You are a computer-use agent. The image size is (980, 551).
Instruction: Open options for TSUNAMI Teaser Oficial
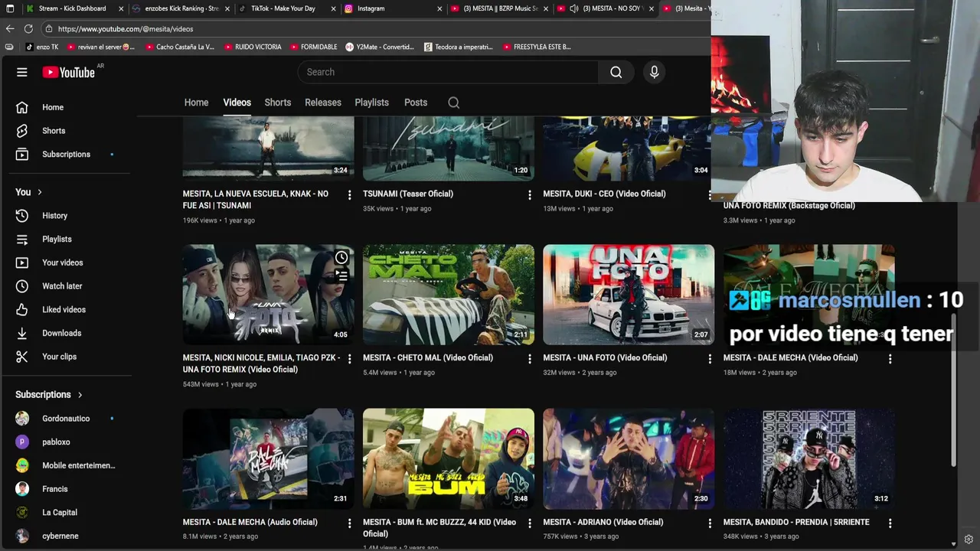pyautogui.click(x=529, y=195)
